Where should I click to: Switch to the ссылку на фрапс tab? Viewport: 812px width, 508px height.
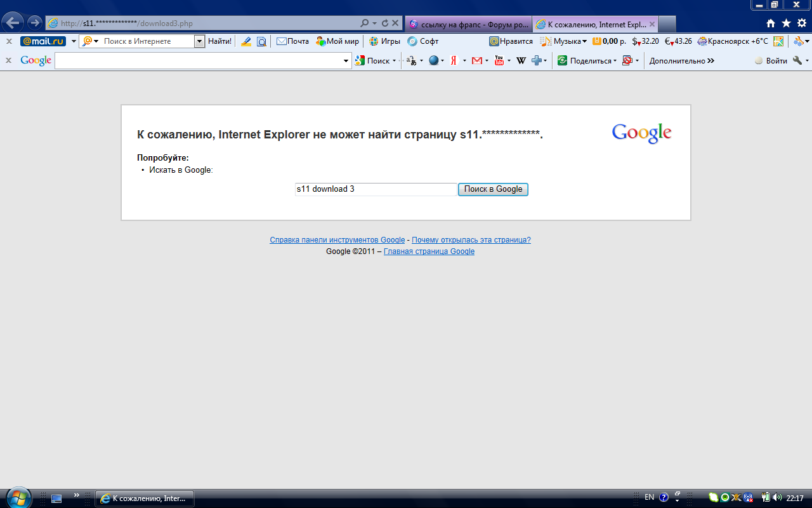tap(468, 24)
